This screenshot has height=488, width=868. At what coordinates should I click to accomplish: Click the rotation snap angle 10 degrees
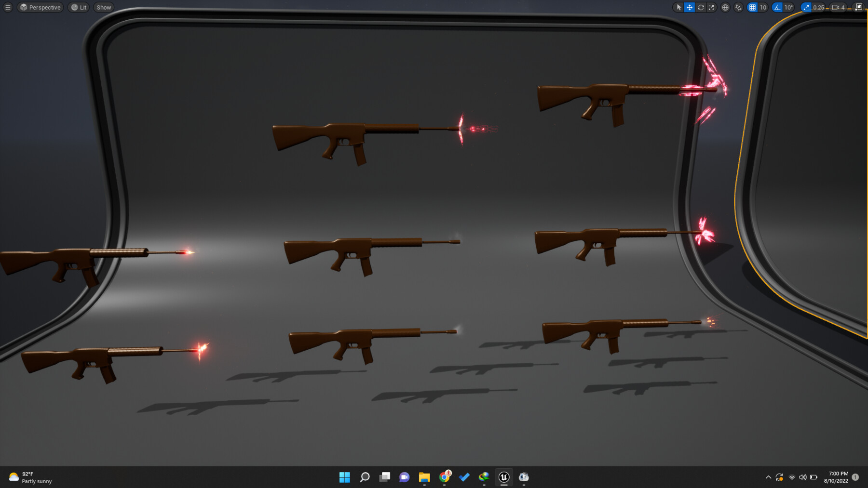tap(788, 7)
